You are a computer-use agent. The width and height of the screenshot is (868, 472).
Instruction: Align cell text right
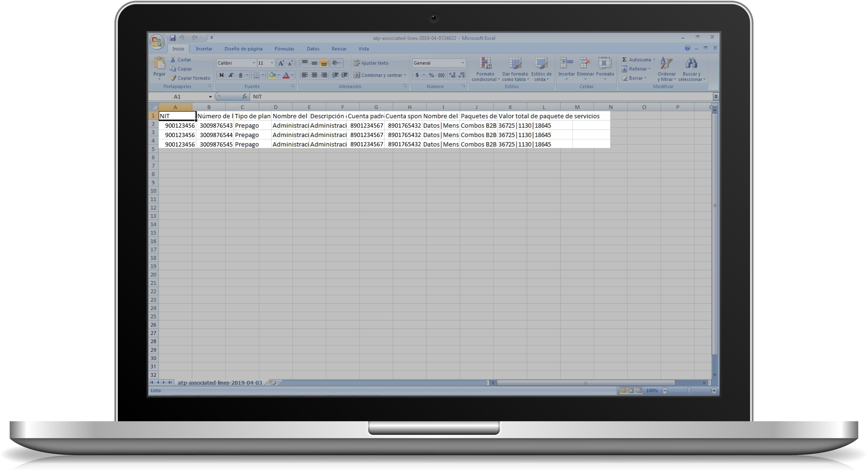324,75
